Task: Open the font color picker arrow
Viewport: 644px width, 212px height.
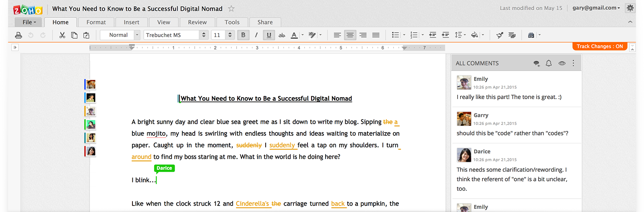Action: (x=303, y=35)
